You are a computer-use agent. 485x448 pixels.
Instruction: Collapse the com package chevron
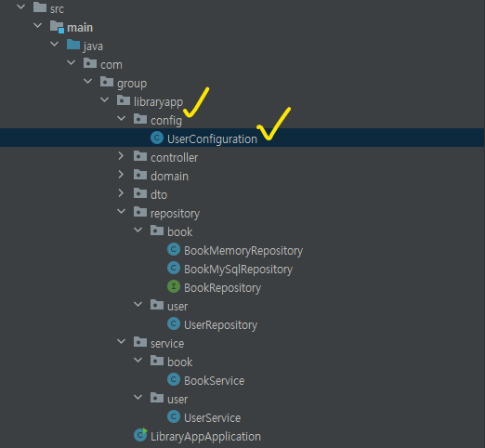point(72,62)
